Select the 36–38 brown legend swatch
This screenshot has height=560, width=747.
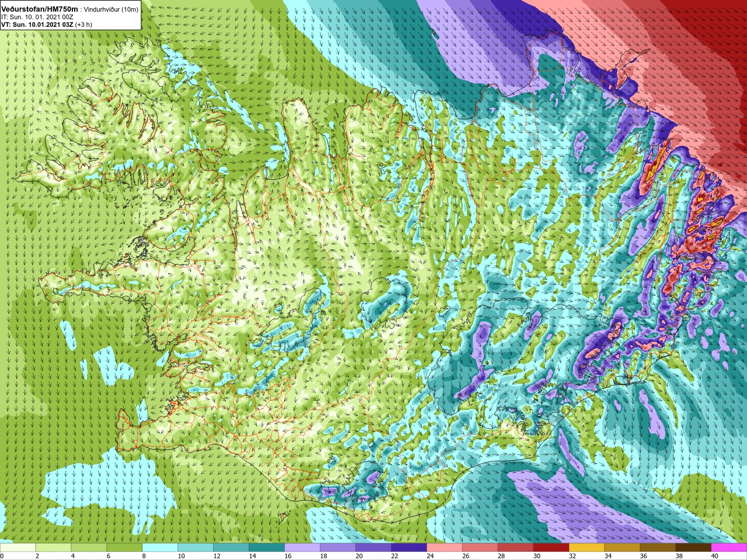click(659, 548)
